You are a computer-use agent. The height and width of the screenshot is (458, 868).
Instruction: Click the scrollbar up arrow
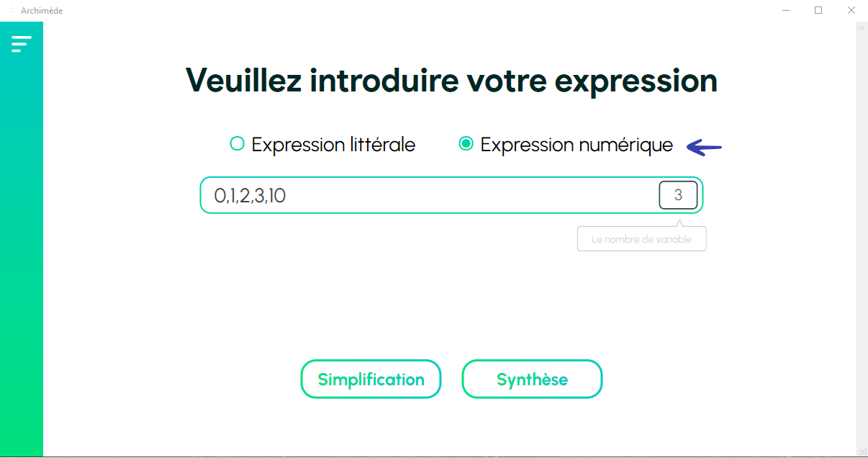(x=862, y=27)
